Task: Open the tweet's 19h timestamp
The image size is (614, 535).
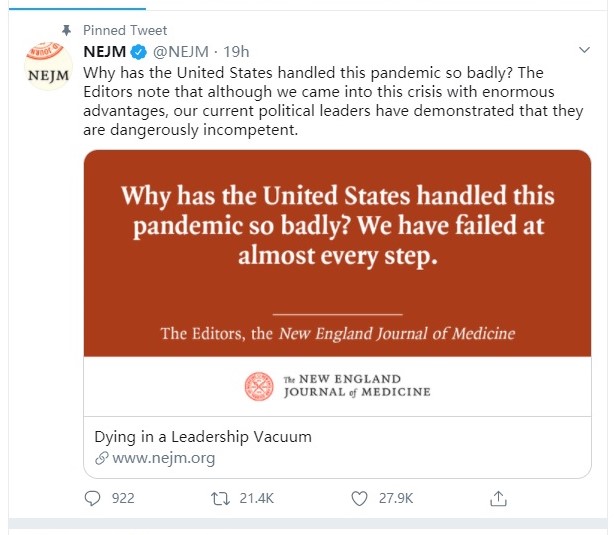Action: pos(237,49)
